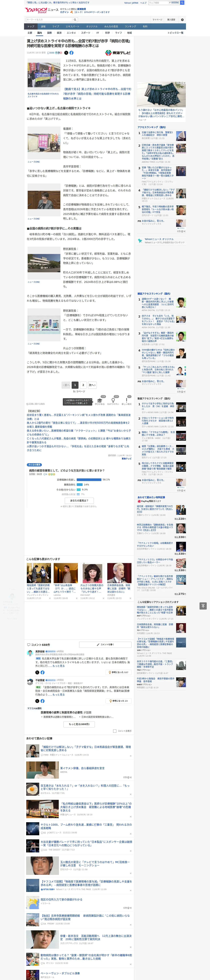Open the ヘルプ link at top
Viewport: 210px width, 980px height.
click(143, 3)
